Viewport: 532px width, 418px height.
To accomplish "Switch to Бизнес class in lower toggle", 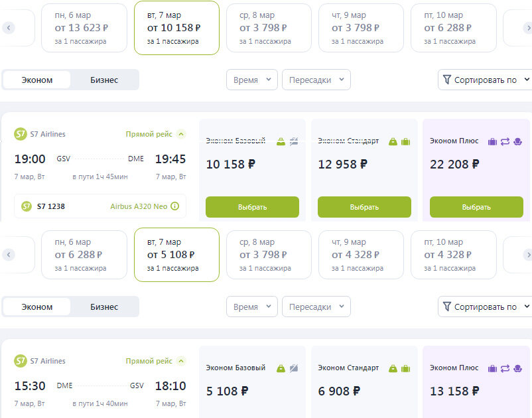I will [x=104, y=307].
